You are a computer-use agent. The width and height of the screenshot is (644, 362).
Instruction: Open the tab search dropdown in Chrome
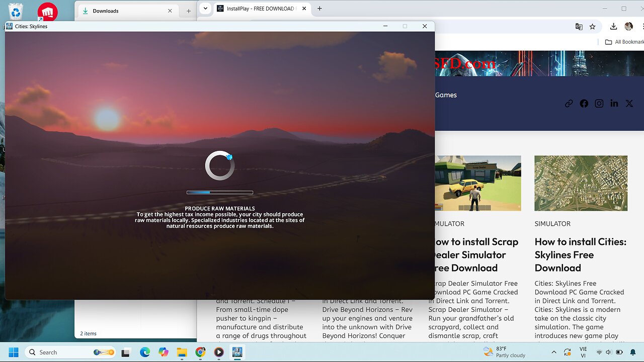pos(205,9)
